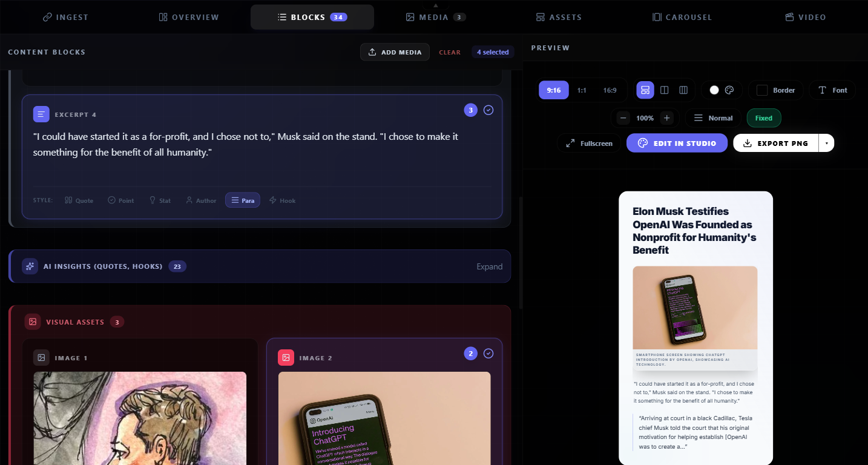Select the three-column layout icon
Screen dimensions: 868x465
click(x=683, y=90)
